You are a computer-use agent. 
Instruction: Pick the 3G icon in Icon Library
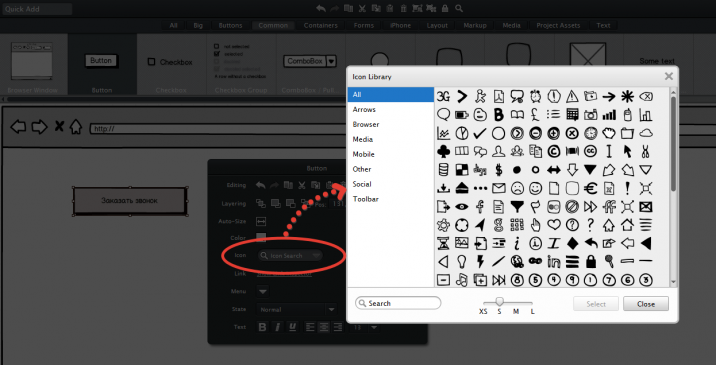[443, 96]
